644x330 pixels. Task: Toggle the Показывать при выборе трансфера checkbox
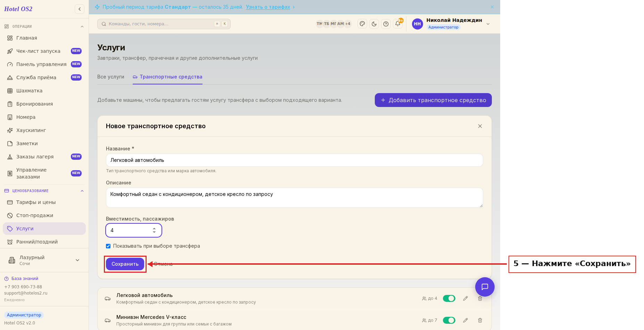click(108, 246)
